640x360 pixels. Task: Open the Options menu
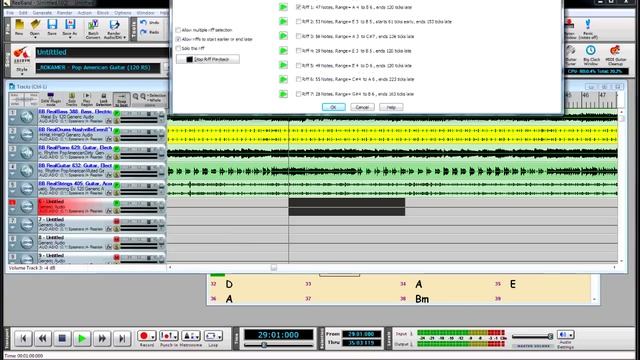point(123,13)
